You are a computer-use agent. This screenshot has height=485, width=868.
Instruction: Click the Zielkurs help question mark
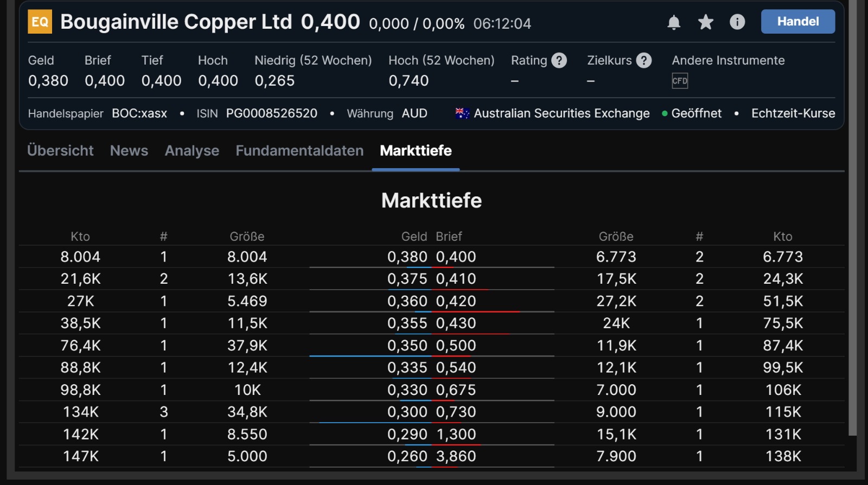point(643,60)
